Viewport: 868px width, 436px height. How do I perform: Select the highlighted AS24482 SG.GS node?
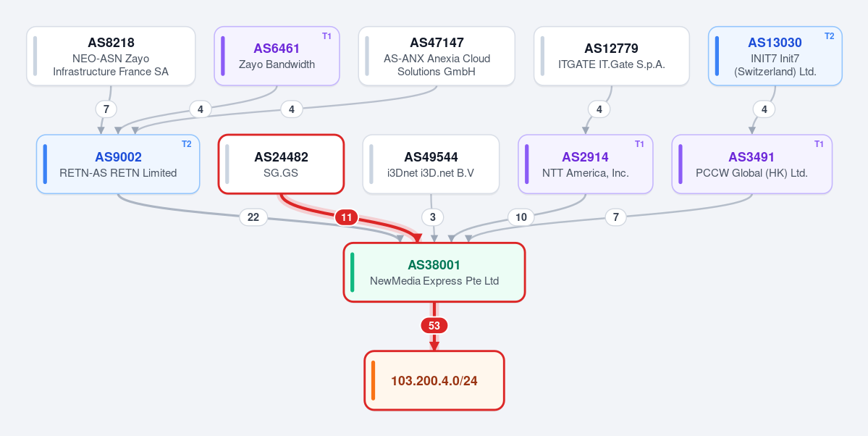click(281, 164)
